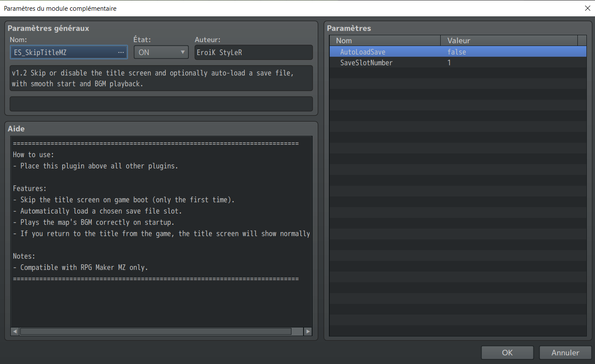Open the plugin picker ellipsis in Nom field
595x364 pixels.
click(121, 52)
